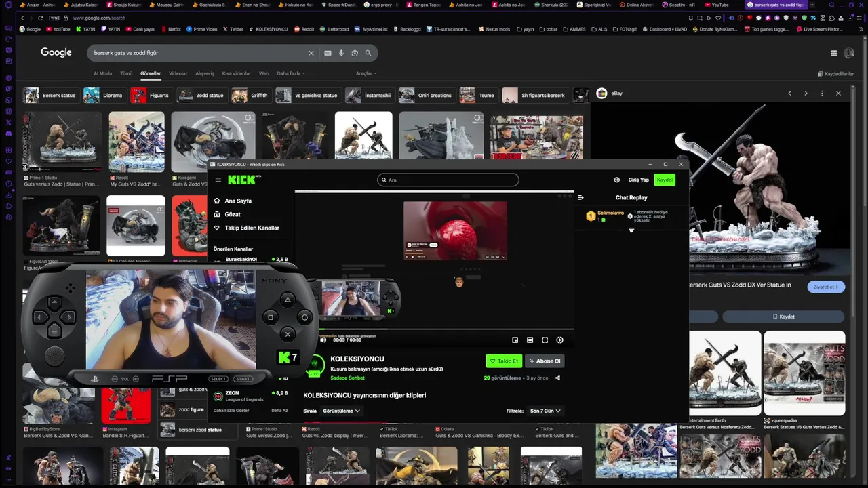868x488 pixels.
Task: Click the green Kaydol button
Action: click(665, 180)
